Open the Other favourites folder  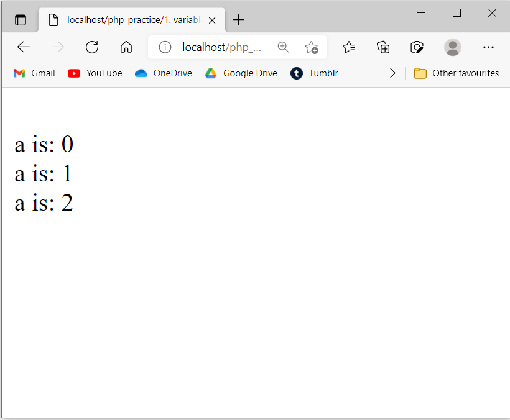pyautogui.click(x=457, y=73)
